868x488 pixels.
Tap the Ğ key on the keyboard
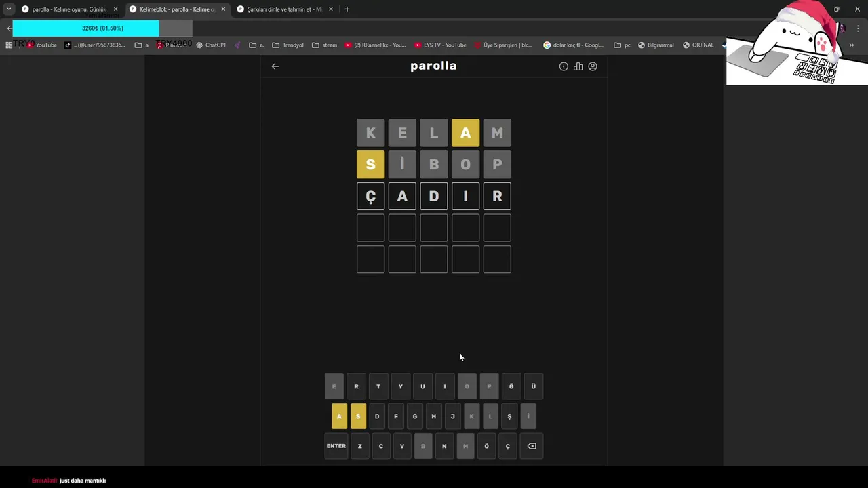coord(511,386)
